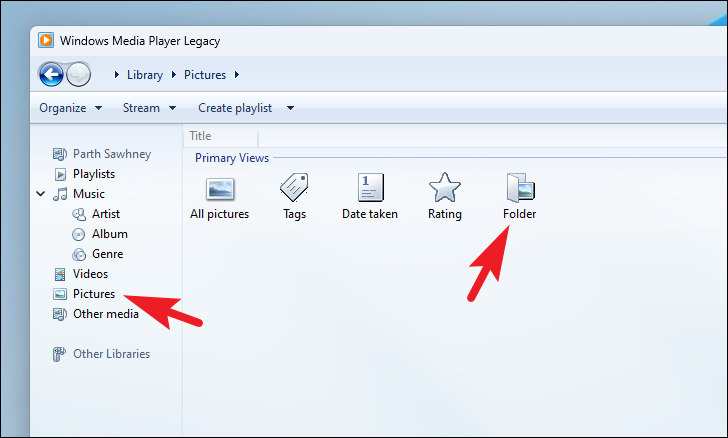
Task: Click Library in the breadcrumb path
Action: click(x=145, y=75)
